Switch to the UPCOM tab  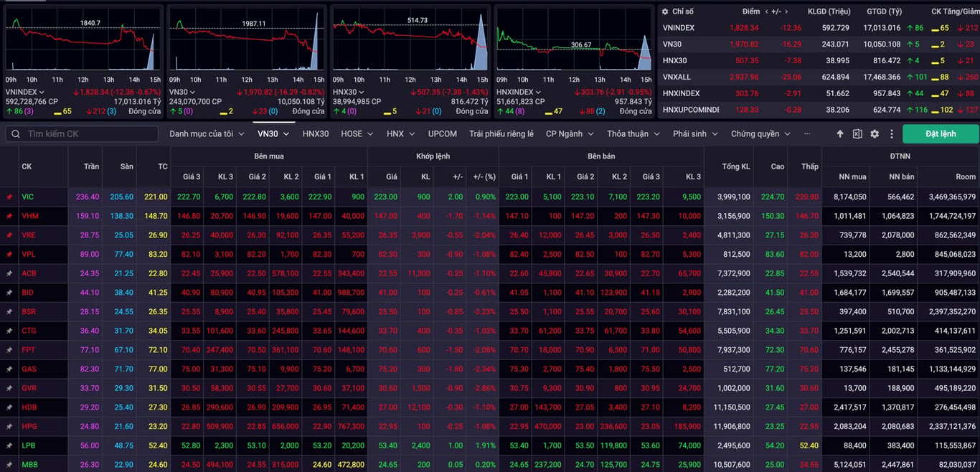pyautogui.click(x=443, y=134)
